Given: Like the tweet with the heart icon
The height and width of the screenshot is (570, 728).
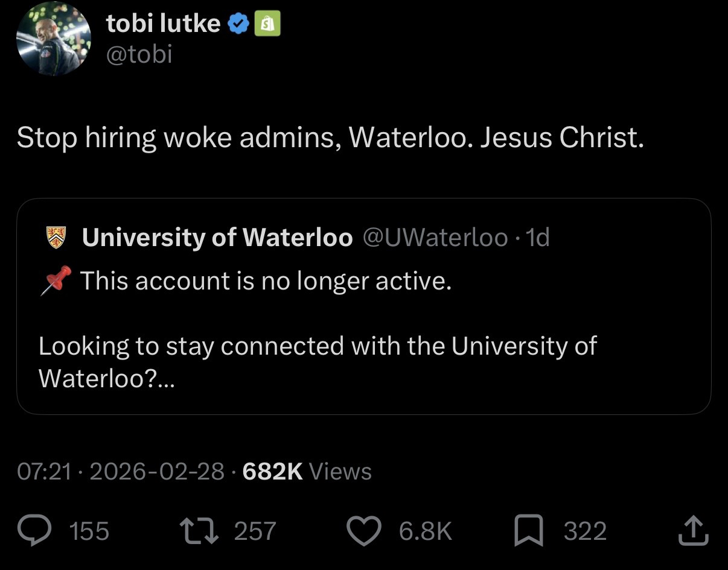Looking at the screenshot, I should [365, 531].
